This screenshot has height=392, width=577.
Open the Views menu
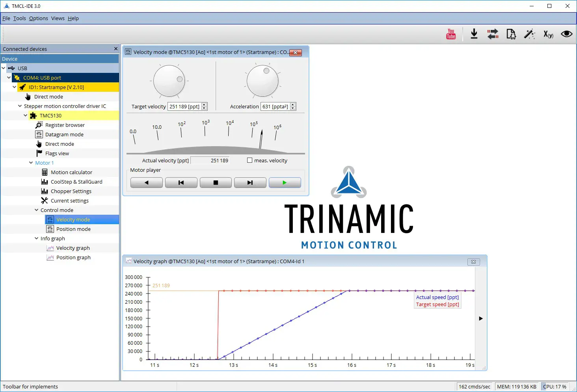(x=58, y=18)
